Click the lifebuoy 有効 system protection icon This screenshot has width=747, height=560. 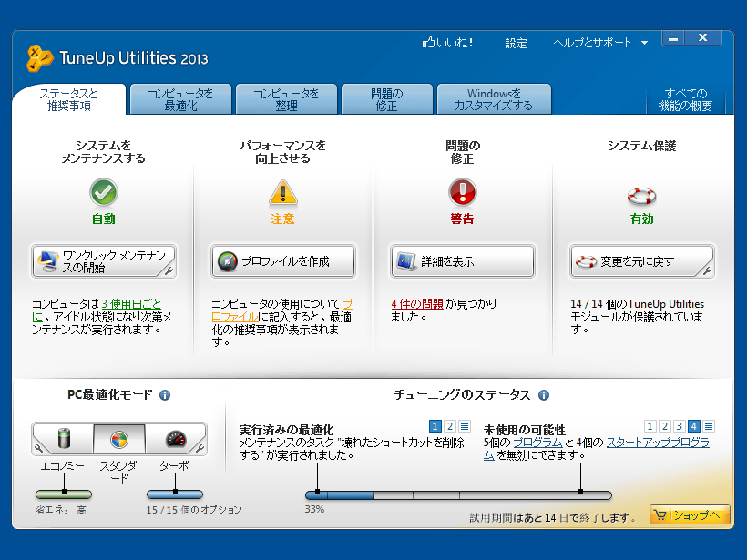coord(641,196)
